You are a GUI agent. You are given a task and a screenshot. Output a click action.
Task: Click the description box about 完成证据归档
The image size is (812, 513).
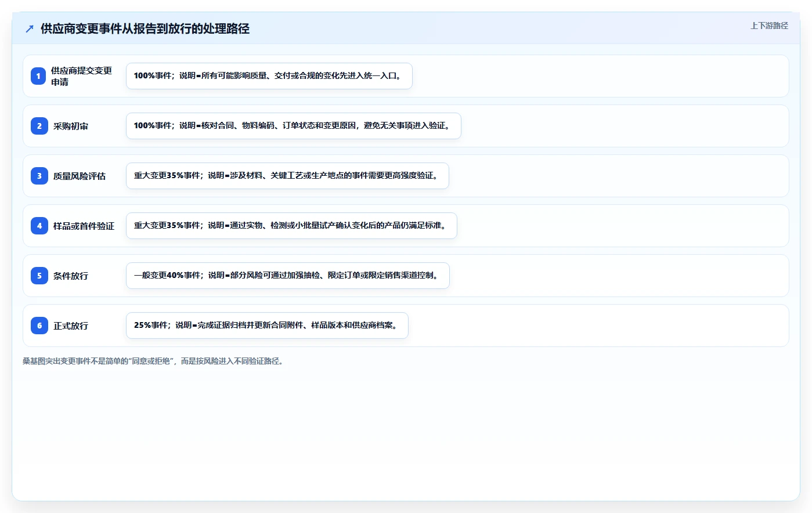267,326
